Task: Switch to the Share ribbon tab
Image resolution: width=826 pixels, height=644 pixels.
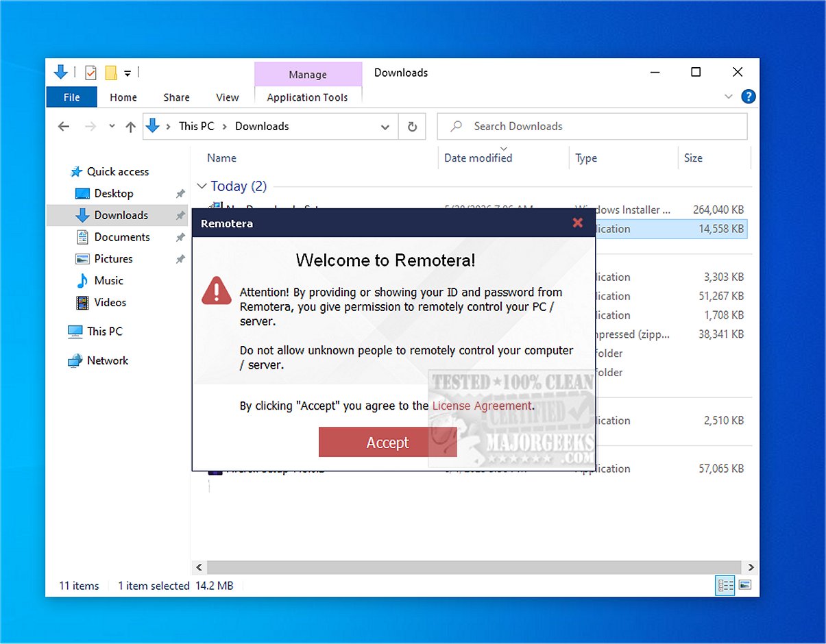Action: point(177,97)
